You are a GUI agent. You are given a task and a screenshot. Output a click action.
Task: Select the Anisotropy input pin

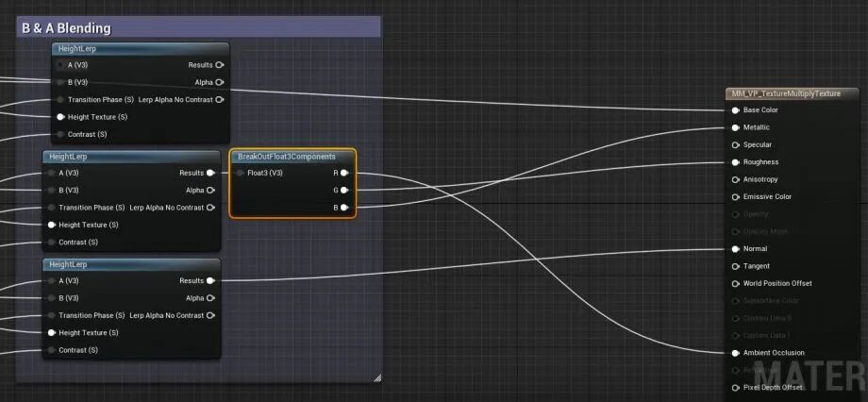click(736, 179)
